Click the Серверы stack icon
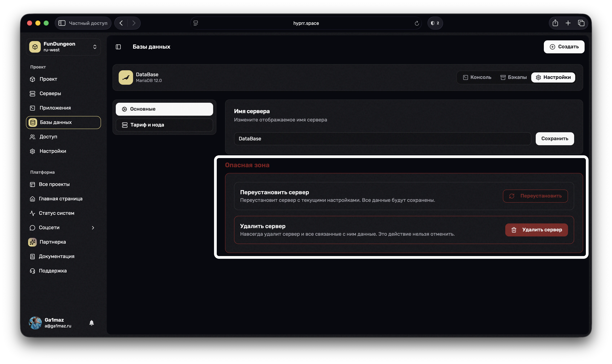This screenshot has height=364, width=612. [x=32, y=94]
